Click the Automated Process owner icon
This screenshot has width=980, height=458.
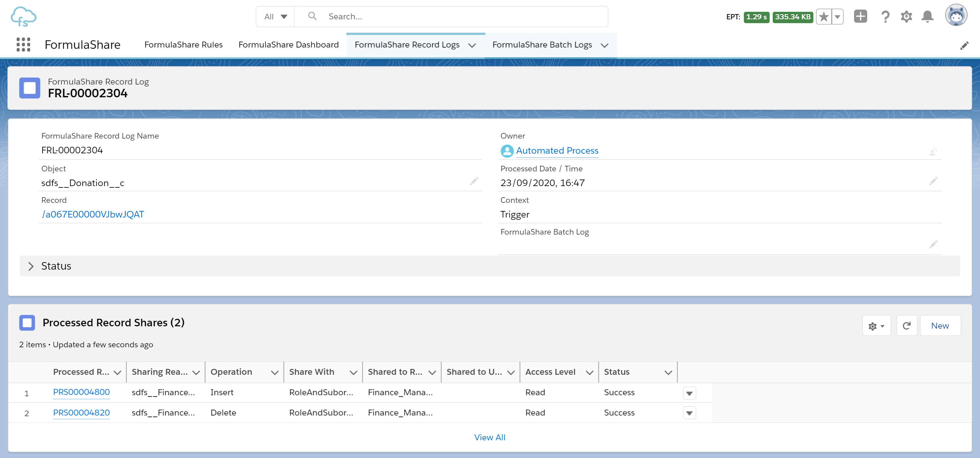point(507,150)
